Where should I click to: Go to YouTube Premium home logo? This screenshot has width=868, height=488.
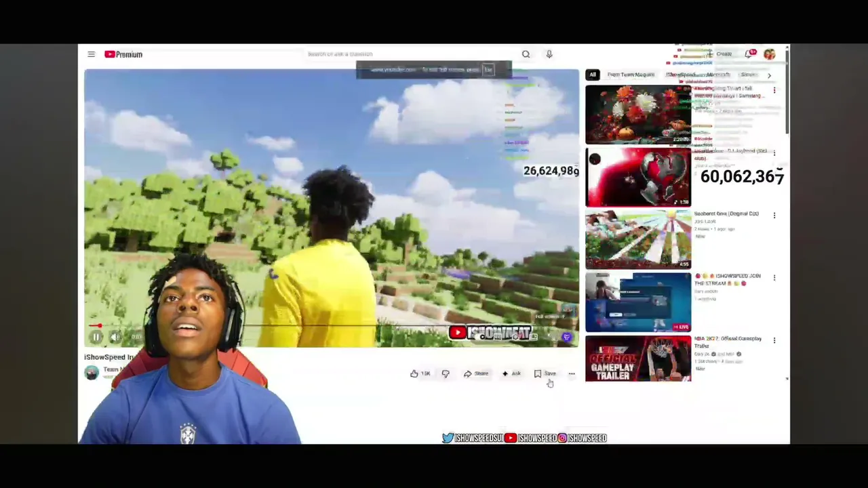(x=123, y=54)
